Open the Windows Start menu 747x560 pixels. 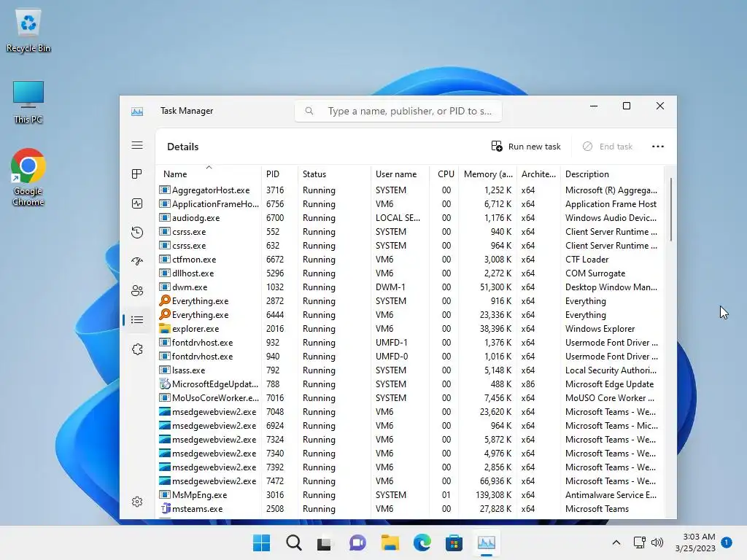(262, 542)
